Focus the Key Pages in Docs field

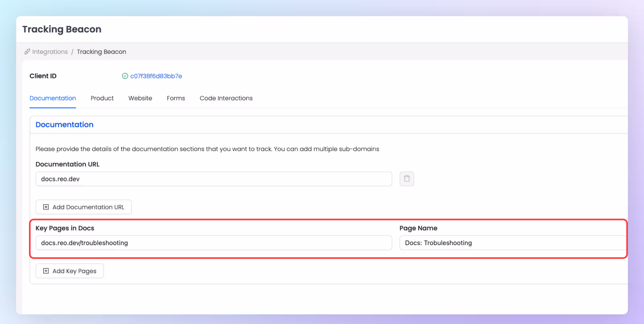[x=214, y=243]
